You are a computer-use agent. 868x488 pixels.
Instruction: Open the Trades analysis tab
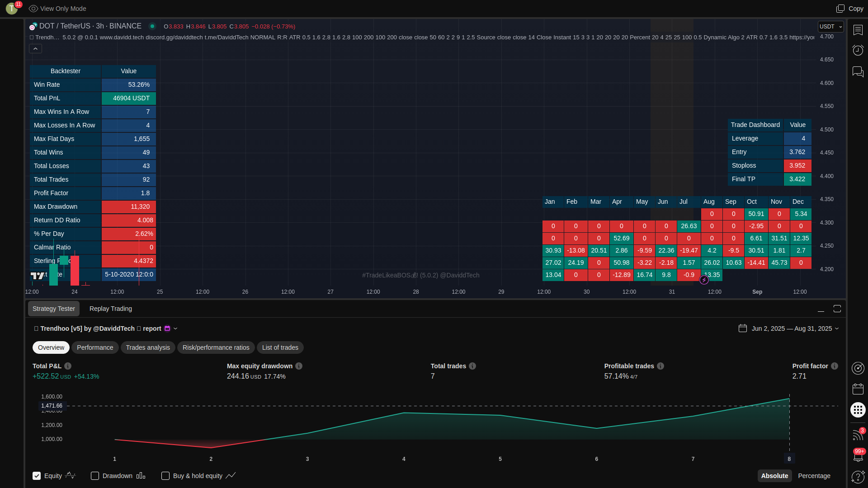[x=148, y=347]
